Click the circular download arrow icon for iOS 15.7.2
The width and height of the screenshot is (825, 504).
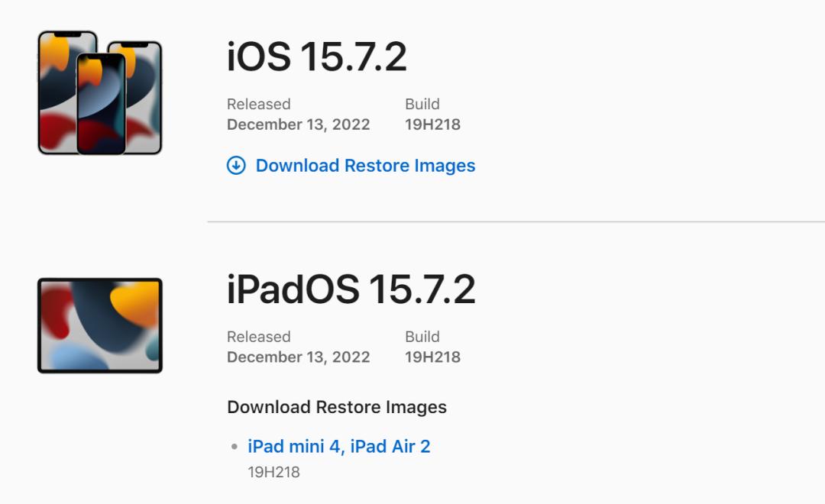point(235,165)
